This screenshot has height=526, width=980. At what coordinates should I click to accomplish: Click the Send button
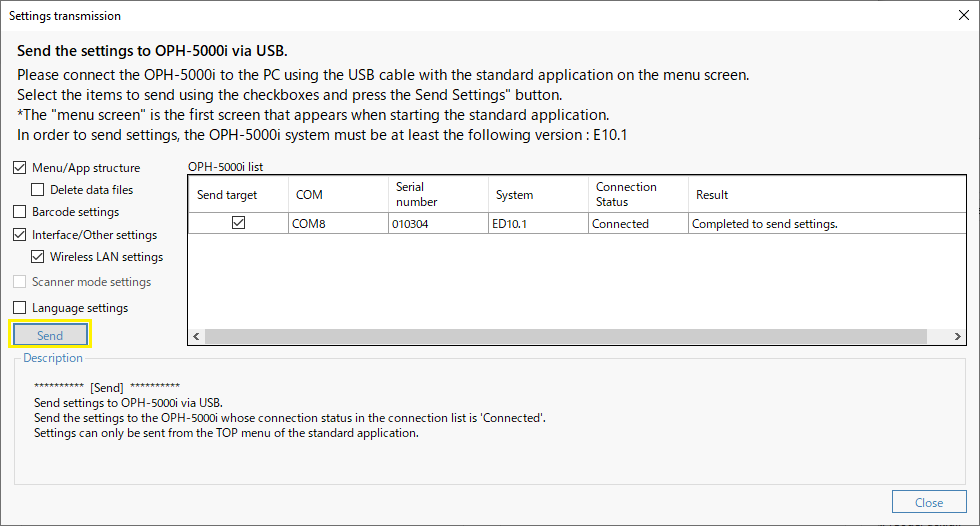50,335
